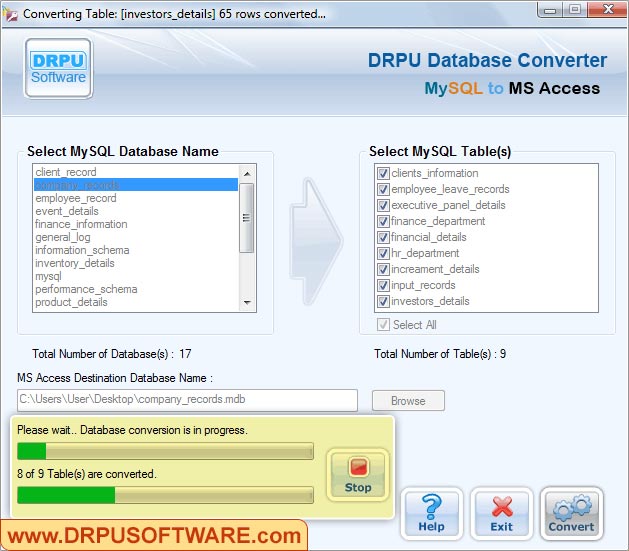Toggle the Select All checkbox
The width and height of the screenshot is (629, 551).
pyautogui.click(x=383, y=324)
